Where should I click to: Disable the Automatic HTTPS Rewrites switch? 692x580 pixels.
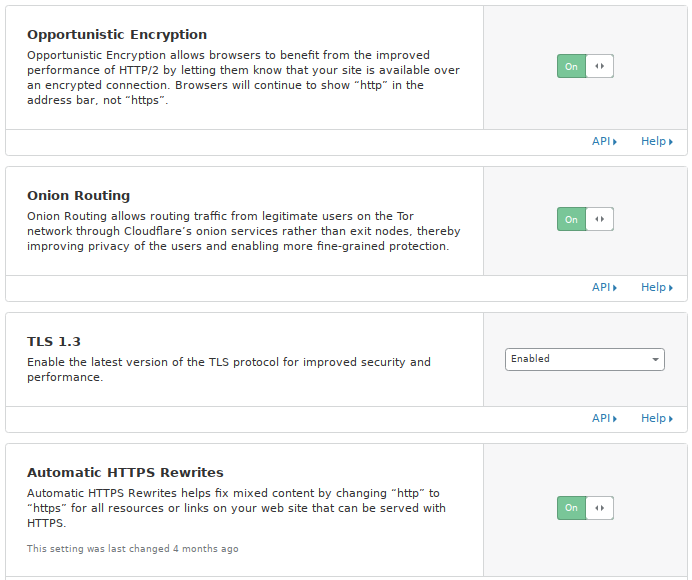click(x=585, y=508)
